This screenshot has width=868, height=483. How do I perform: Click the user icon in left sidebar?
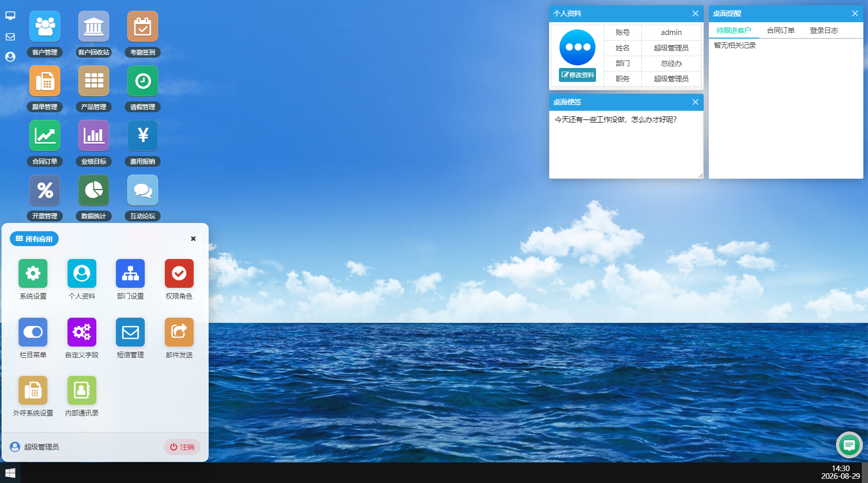pyautogui.click(x=10, y=57)
